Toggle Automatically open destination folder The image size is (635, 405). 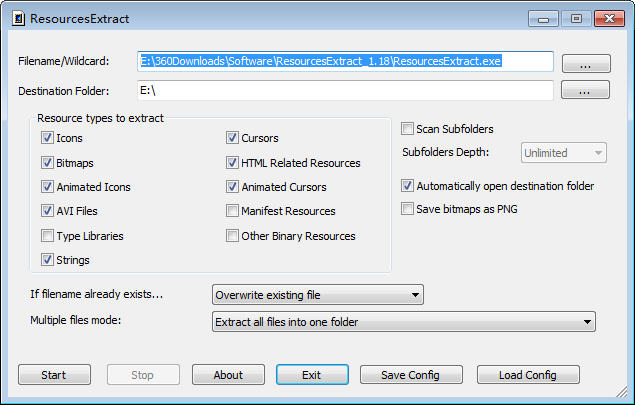pos(407,185)
